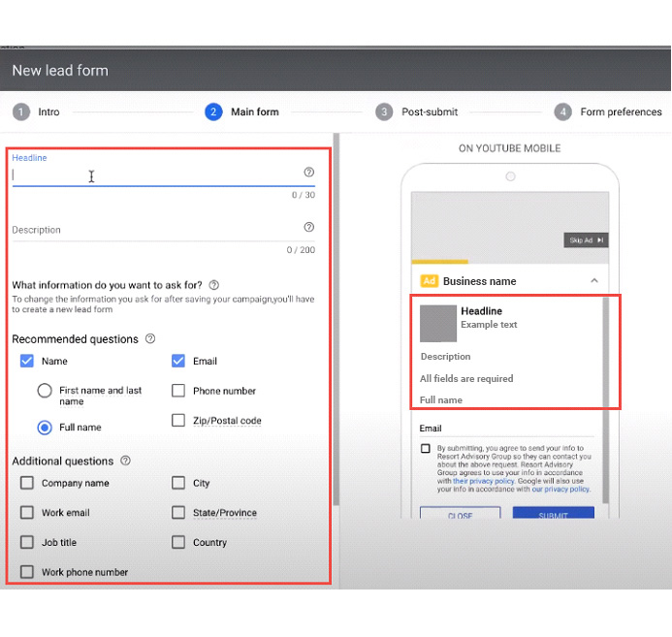Click the step 1 Intro circle icon

tap(21, 112)
